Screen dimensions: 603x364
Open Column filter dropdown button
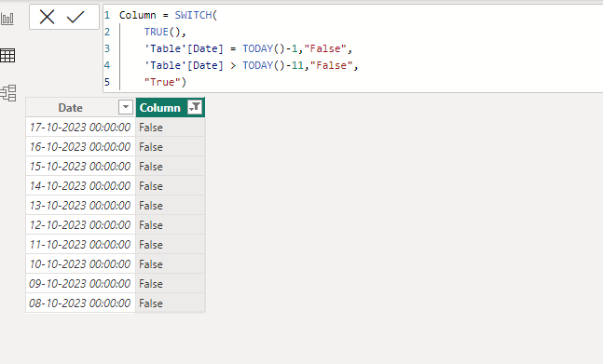195,107
